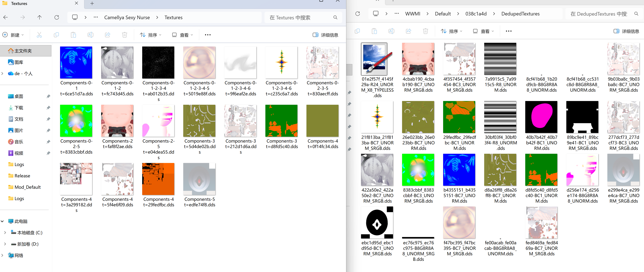This screenshot has height=272, width=644.
Task: Toggle the 详细信息 details pane in DedupedTextures window
Action: 626,31
